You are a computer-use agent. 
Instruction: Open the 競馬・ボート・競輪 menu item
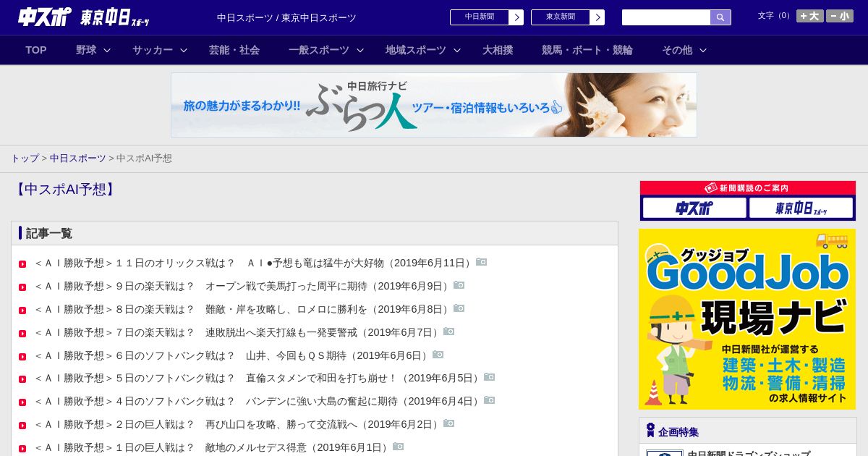587,50
